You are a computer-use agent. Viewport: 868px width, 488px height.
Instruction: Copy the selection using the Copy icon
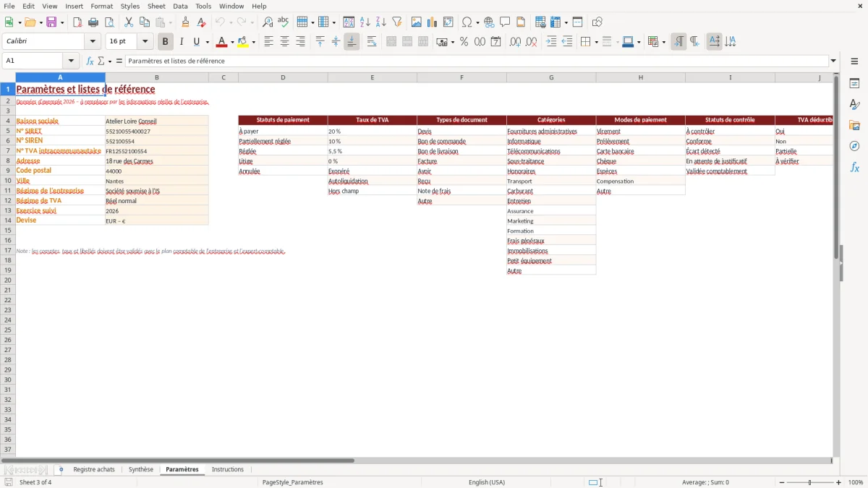145,22
